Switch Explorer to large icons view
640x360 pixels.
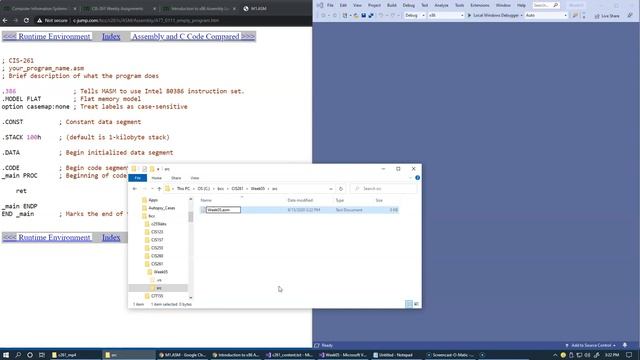pos(416,304)
